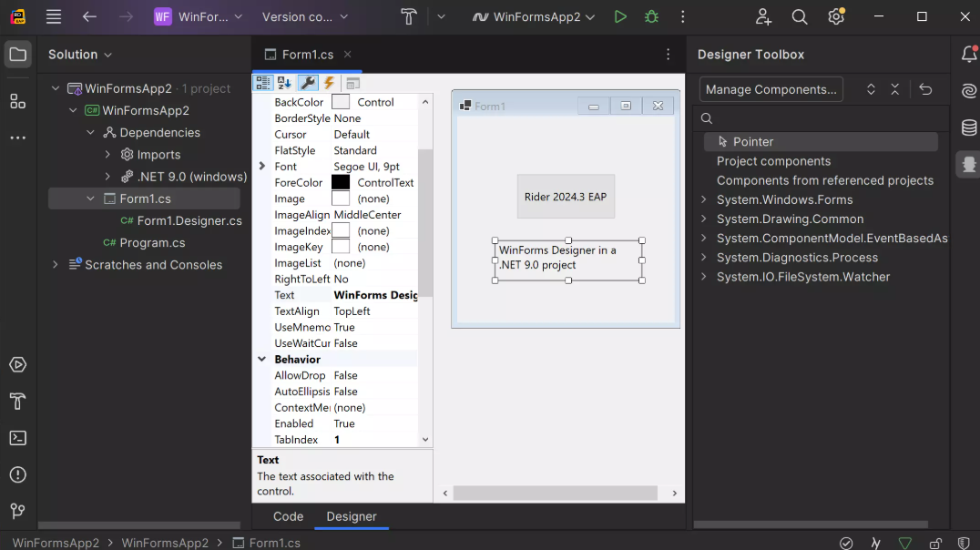Show events using the lightning bolt icon

tap(330, 83)
